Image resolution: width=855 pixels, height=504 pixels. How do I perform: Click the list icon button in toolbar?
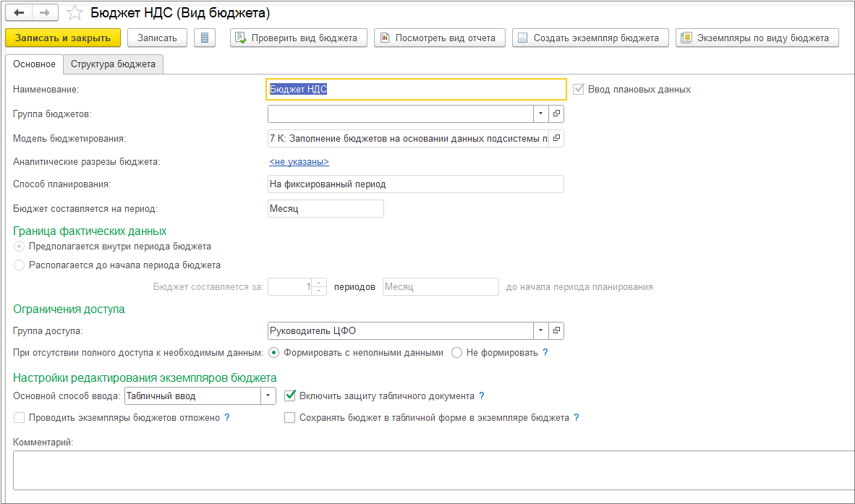205,38
